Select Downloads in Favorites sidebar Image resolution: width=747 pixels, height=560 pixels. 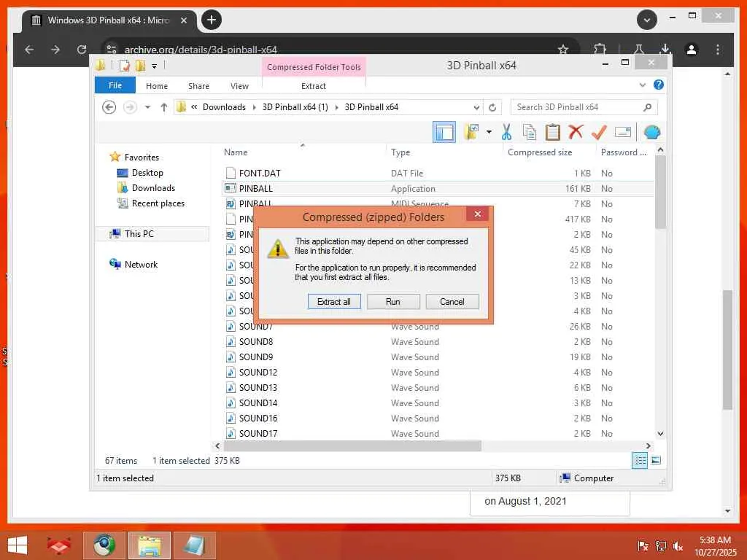pyautogui.click(x=153, y=188)
